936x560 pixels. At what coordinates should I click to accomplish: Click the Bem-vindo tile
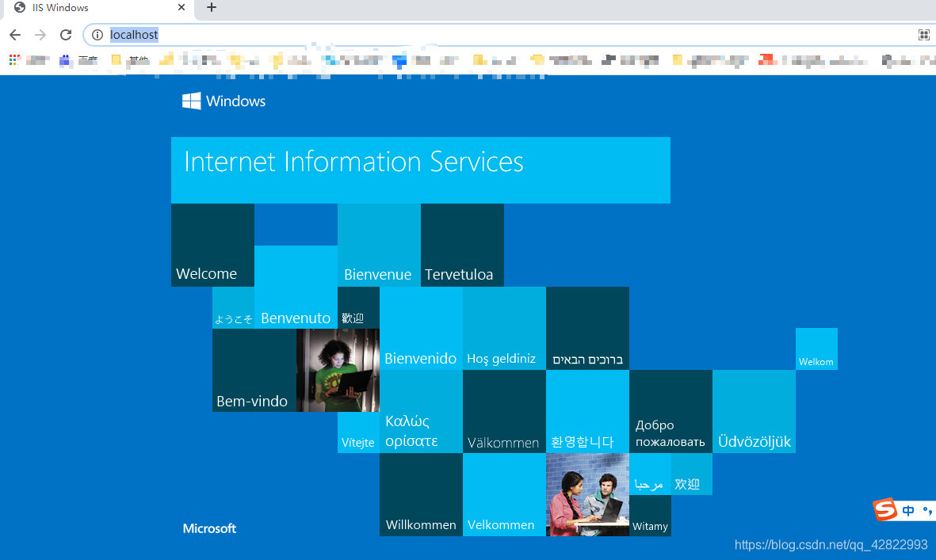(254, 371)
